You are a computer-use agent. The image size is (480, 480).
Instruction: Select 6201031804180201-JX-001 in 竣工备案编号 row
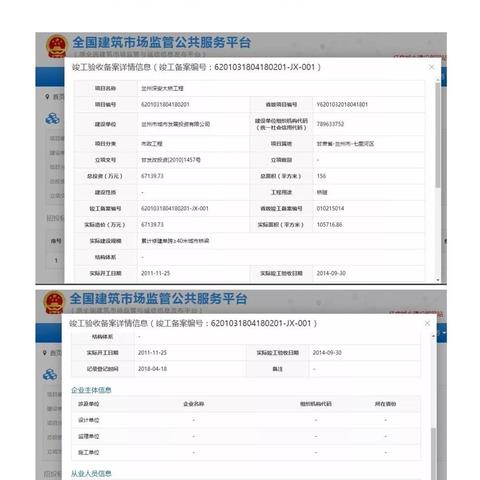point(175,208)
